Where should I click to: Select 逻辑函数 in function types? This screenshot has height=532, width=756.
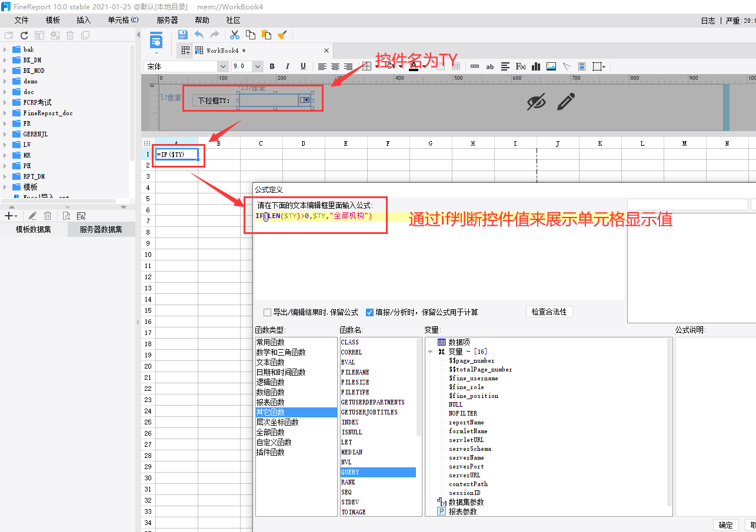pos(271,382)
